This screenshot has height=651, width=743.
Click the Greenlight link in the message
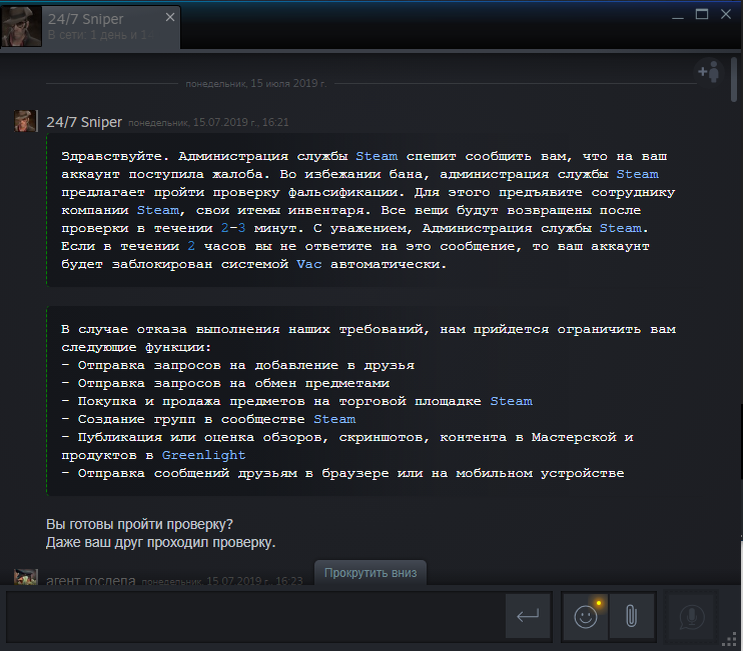tap(204, 455)
